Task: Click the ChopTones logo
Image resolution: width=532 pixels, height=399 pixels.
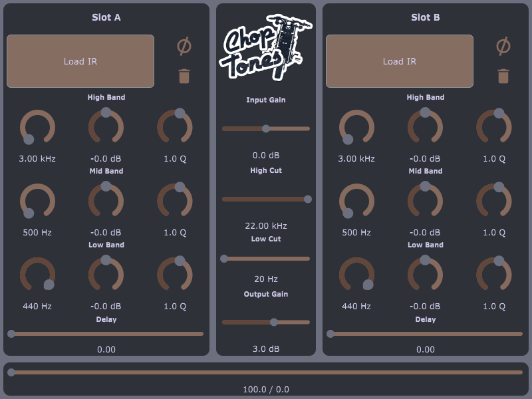Action: pyautogui.click(x=265, y=47)
